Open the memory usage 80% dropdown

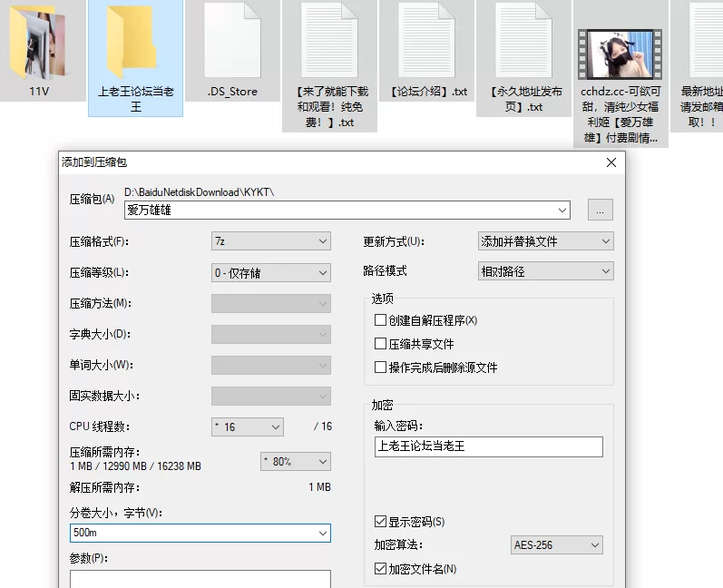coord(296,461)
